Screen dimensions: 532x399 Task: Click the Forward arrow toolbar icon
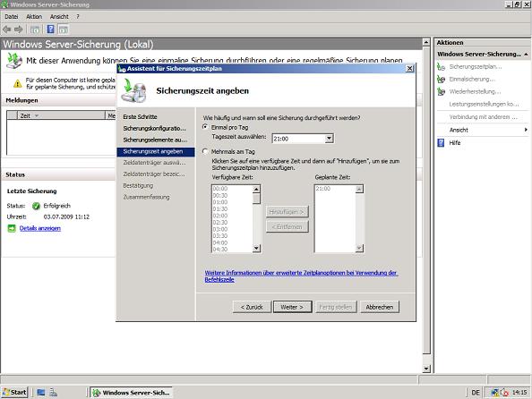coord(19,30)
